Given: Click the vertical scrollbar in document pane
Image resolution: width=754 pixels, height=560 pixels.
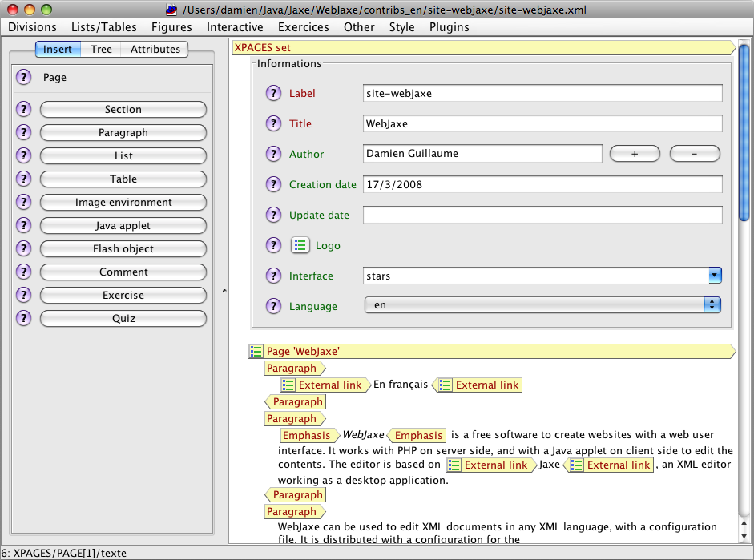Looking at the screenshot, I should 744,134.
